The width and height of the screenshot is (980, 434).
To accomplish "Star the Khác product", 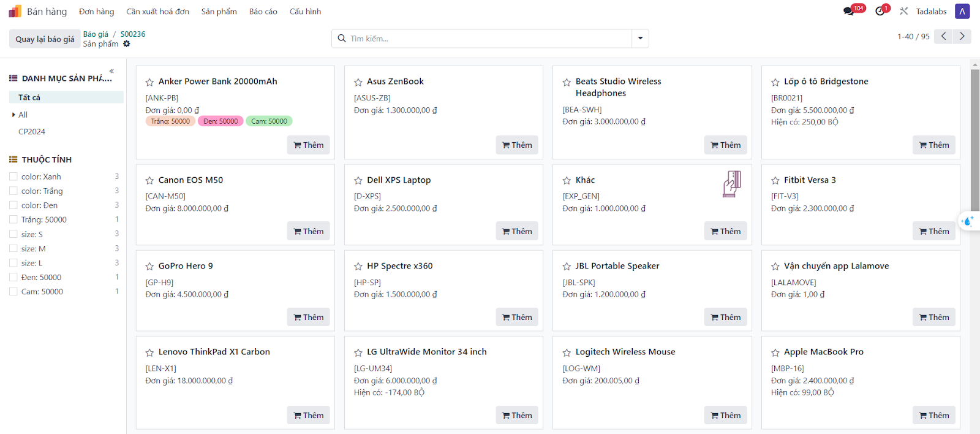I will 567,180.
